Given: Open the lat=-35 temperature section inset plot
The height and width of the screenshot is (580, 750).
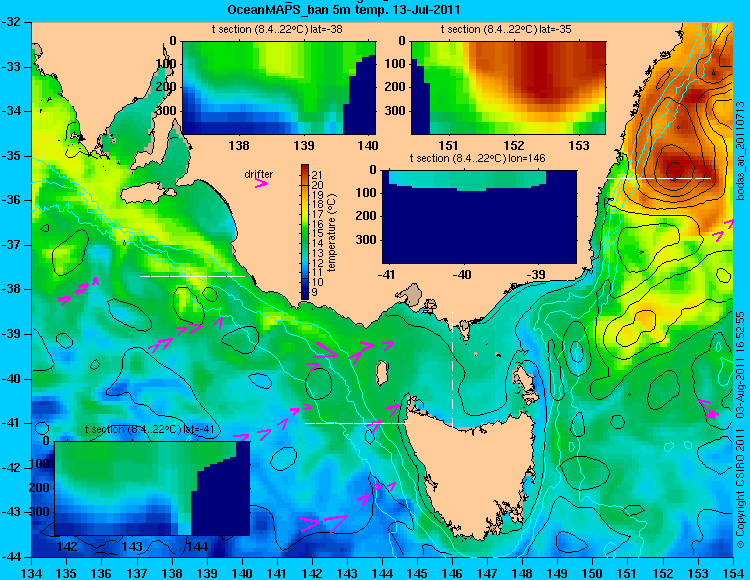Looking at the screenshot, I should [508, 88].
